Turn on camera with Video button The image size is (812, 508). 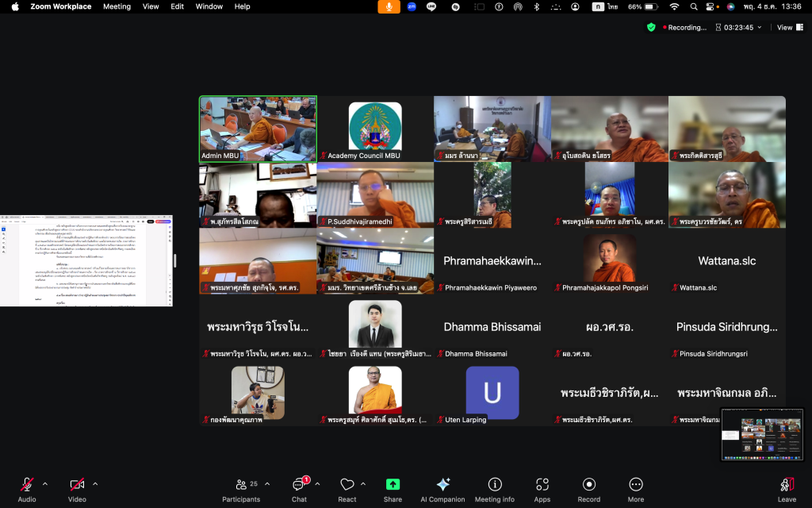point(77,489)
